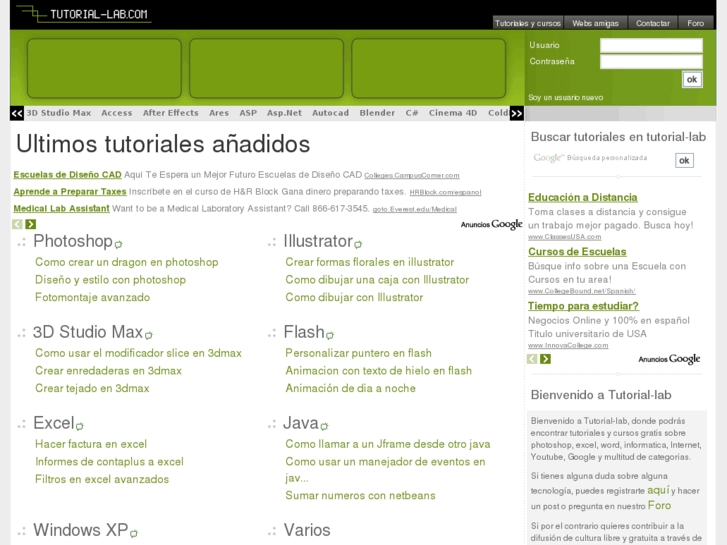Viewport: 727px width, 545px height.
Task: Click the Tutorial-lab.com logo
Action: (x=83, y=13)
